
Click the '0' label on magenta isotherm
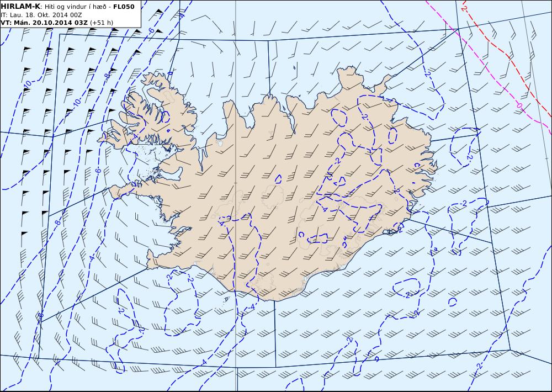[519, 105]
